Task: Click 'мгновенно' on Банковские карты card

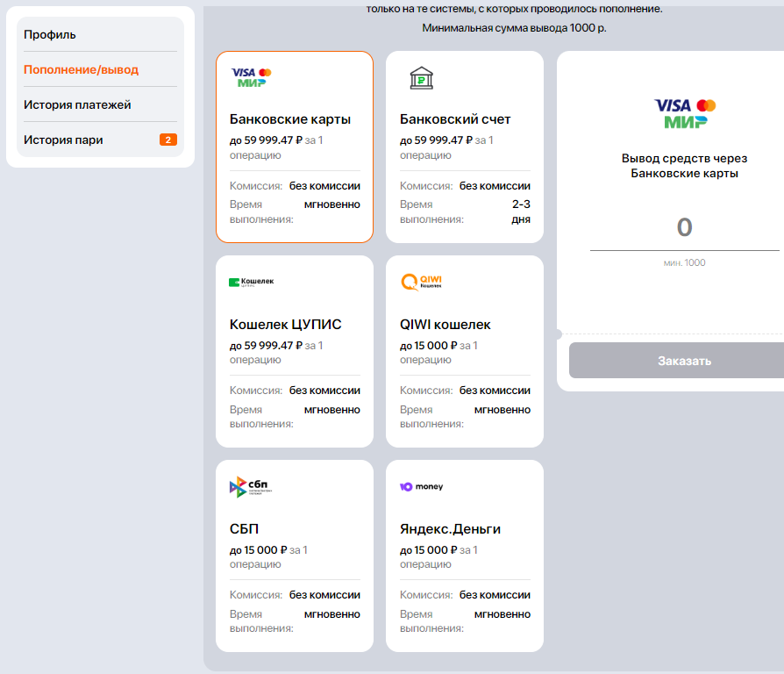Action: click(332, 204)
